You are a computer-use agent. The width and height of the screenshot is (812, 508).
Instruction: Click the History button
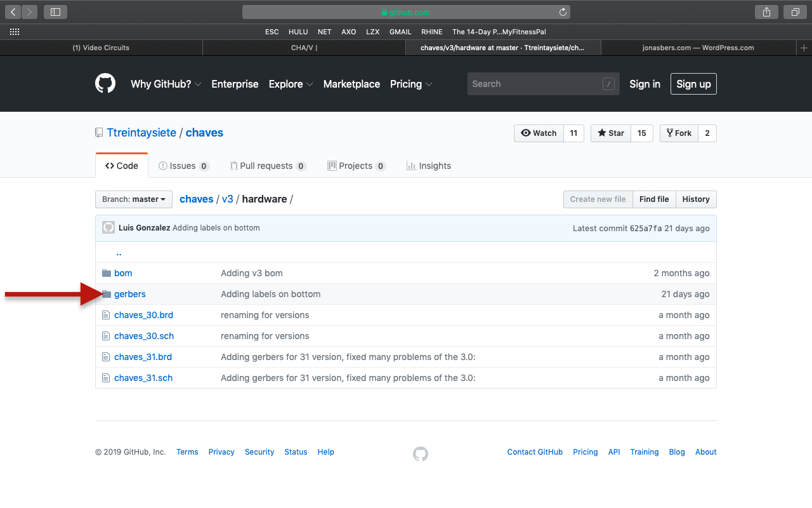(696, 199)
